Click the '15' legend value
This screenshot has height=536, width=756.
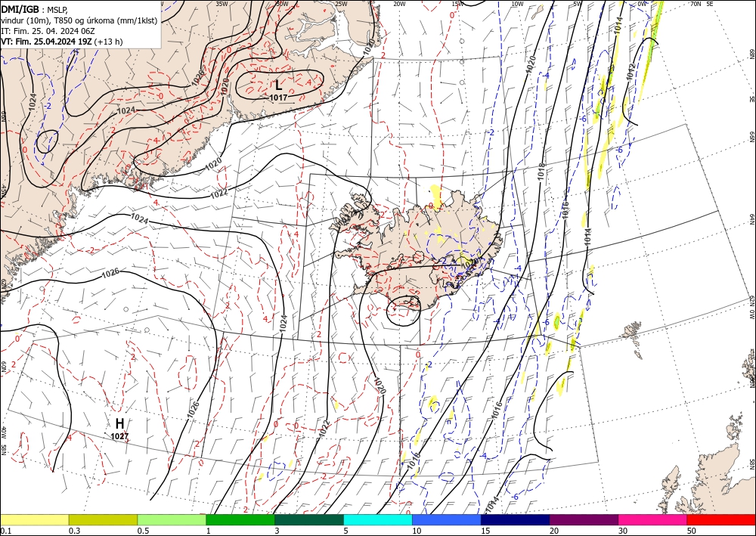coord(486,531)
